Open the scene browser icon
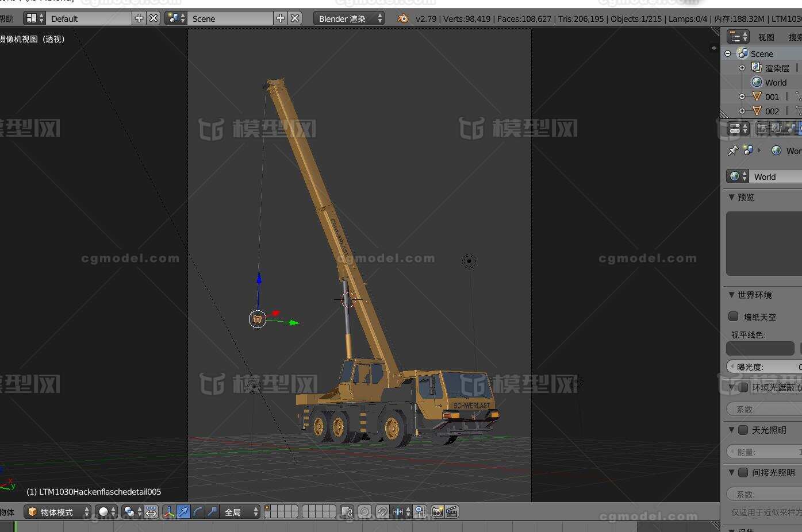This screenshot has height=532, width=802. (175, 18)
